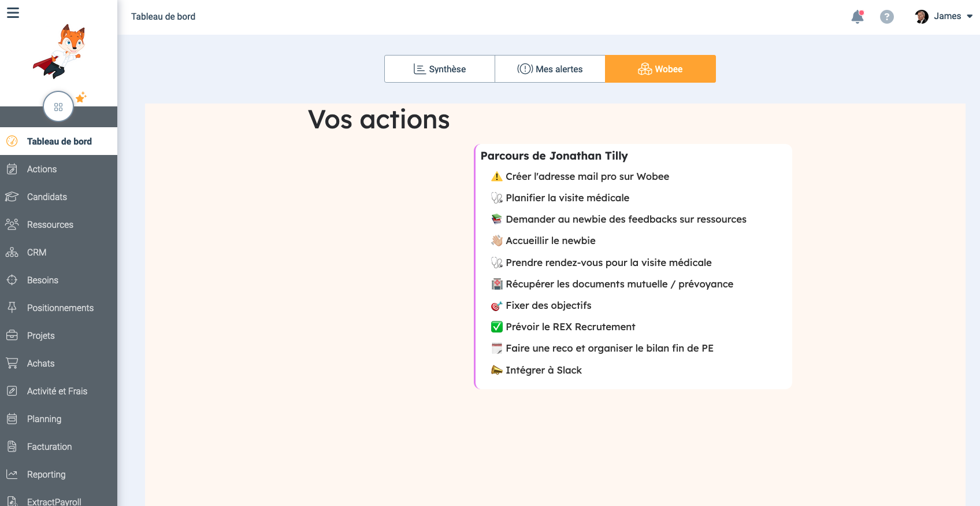Screen dimensions: 980x506
Task: Switch to the Mes alertes tab
Action: [550, 69]
